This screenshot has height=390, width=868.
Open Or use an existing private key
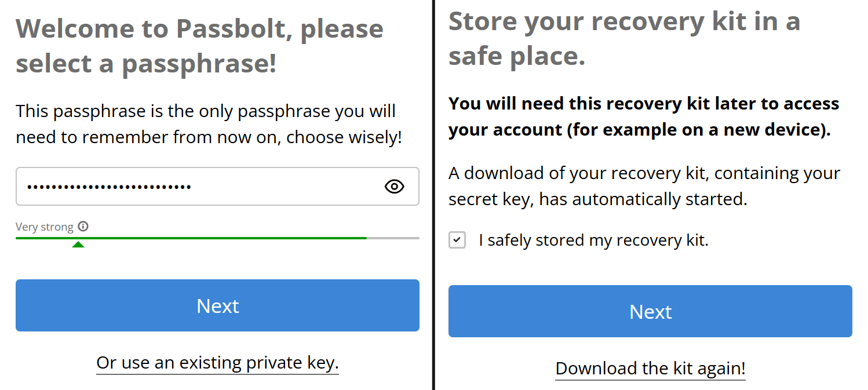click(217, 363)
